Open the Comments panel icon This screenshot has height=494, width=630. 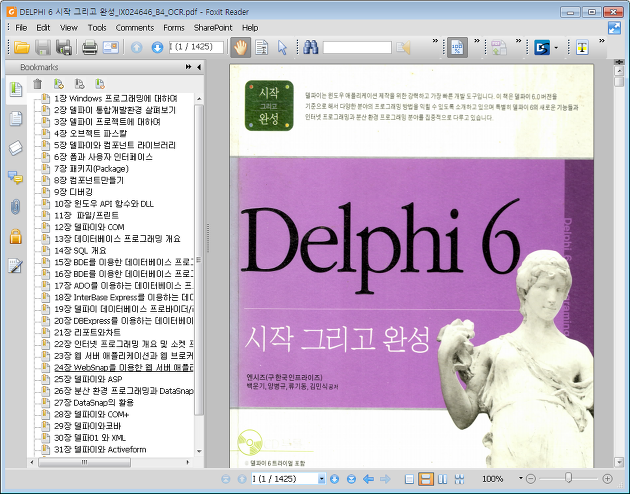tap(16, 177)
